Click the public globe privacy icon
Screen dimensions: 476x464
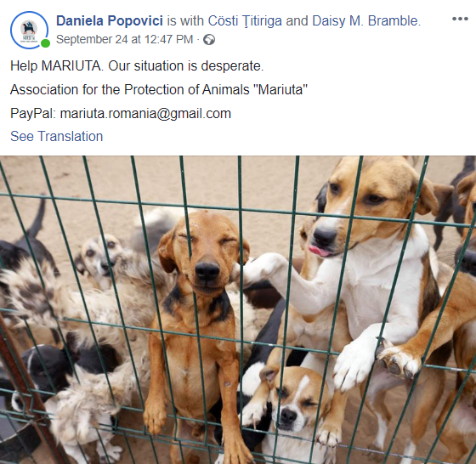pos(209,40)
